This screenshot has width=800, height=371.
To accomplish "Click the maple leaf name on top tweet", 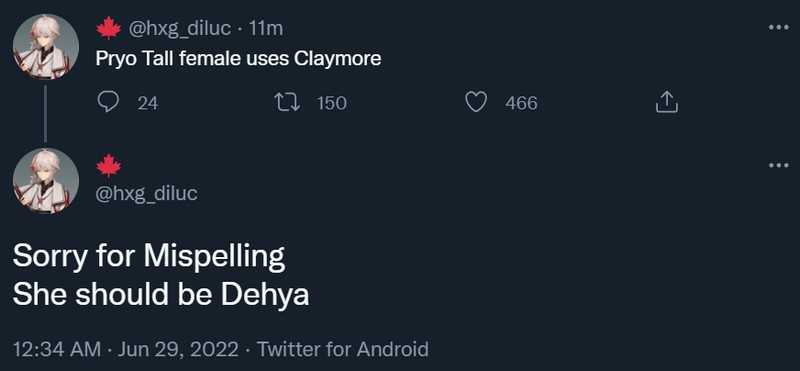I will coord(109,29).
